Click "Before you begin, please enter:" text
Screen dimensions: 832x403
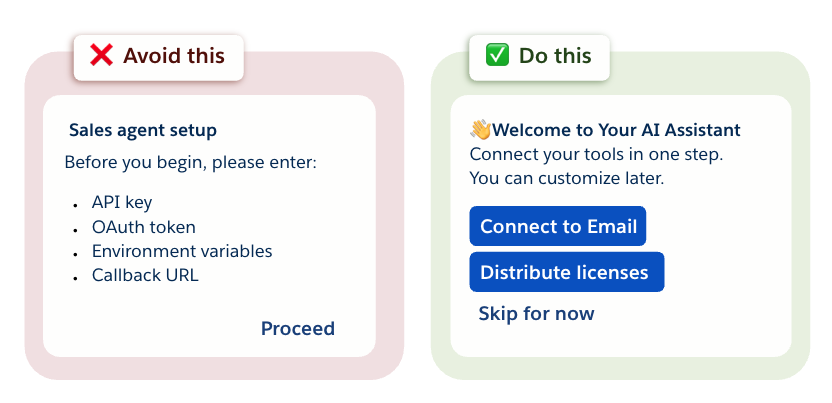tap(190, 161)
